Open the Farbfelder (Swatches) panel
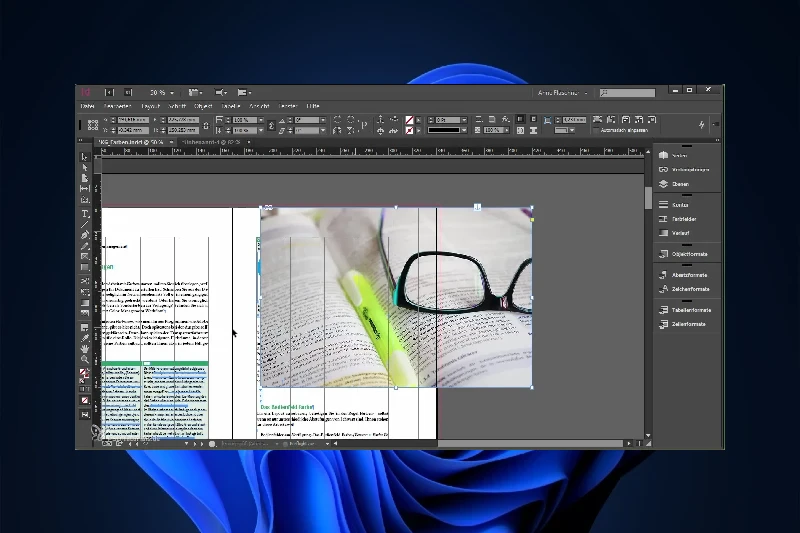Viewport: 800px width, 533px height. (683, 218)
